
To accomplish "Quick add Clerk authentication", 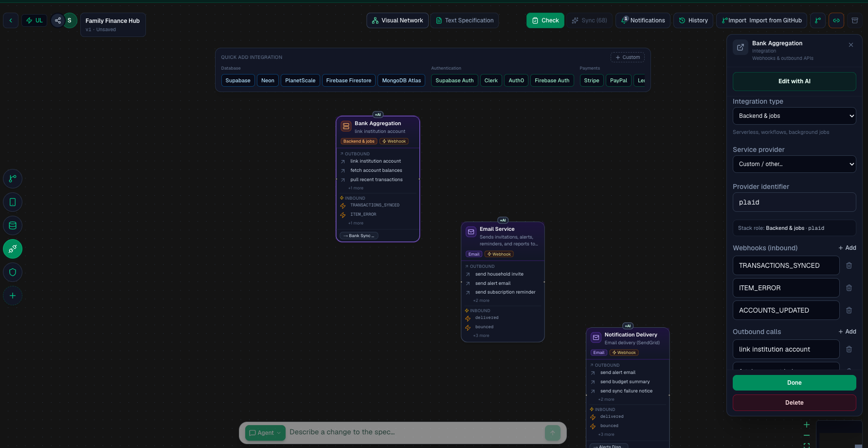I will 491,80.
